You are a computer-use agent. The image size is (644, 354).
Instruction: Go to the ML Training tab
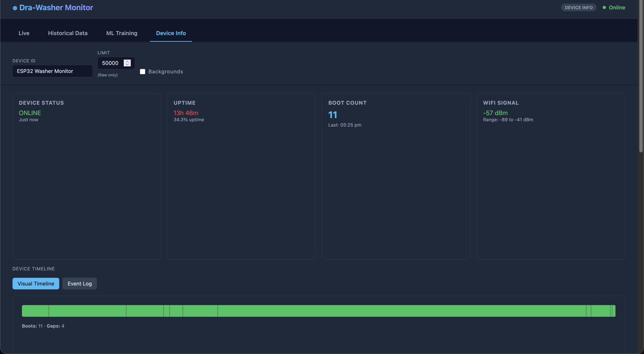click(x=122, y=33)
